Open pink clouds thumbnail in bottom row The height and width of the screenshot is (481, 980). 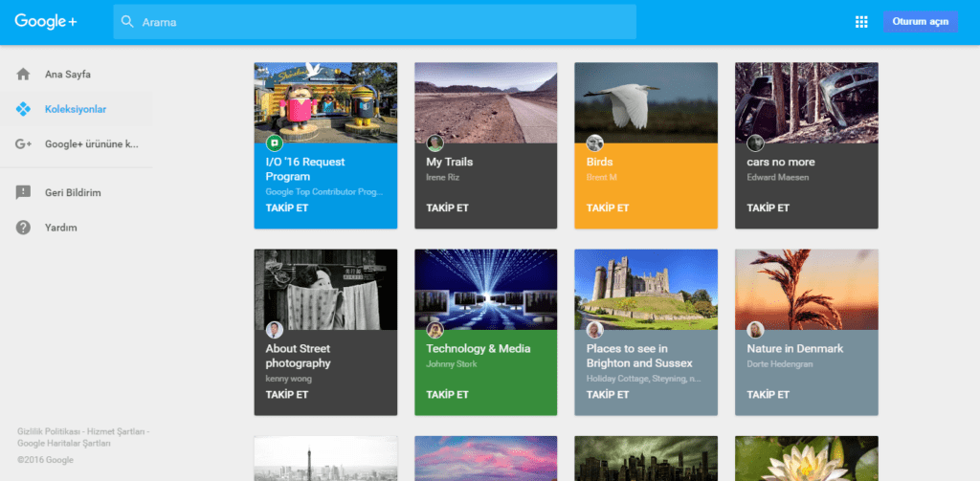pos(485,458)
